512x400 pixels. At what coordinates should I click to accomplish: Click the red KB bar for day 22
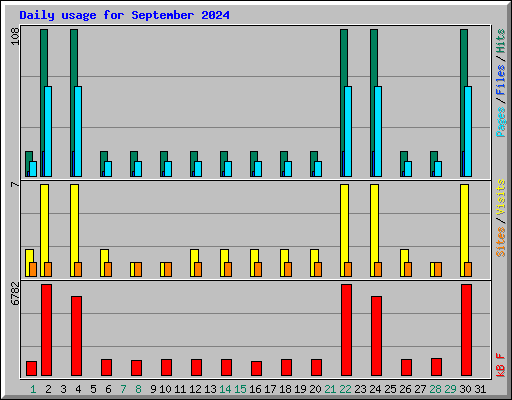click(346, 330)
